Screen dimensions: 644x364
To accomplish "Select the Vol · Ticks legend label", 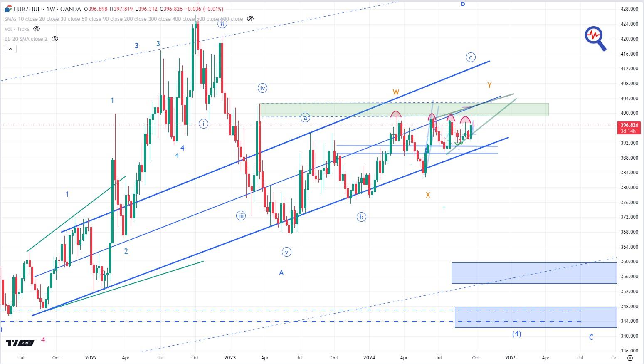I will tap(17, 29).
